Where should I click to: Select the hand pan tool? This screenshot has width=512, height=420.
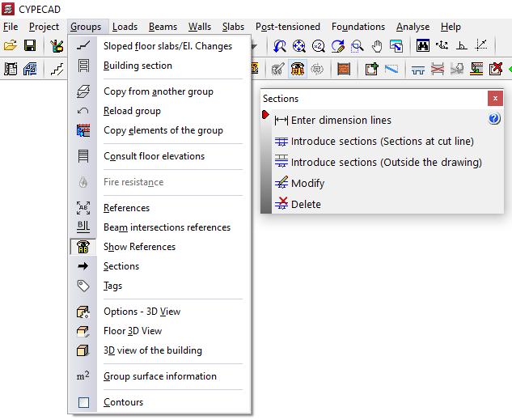[x=377, y=46]
